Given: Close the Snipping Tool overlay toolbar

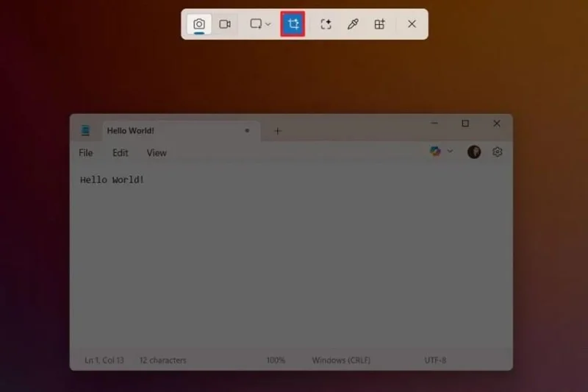Looking at the screenshot, I should pyautogui.click(x=412, y=24).
